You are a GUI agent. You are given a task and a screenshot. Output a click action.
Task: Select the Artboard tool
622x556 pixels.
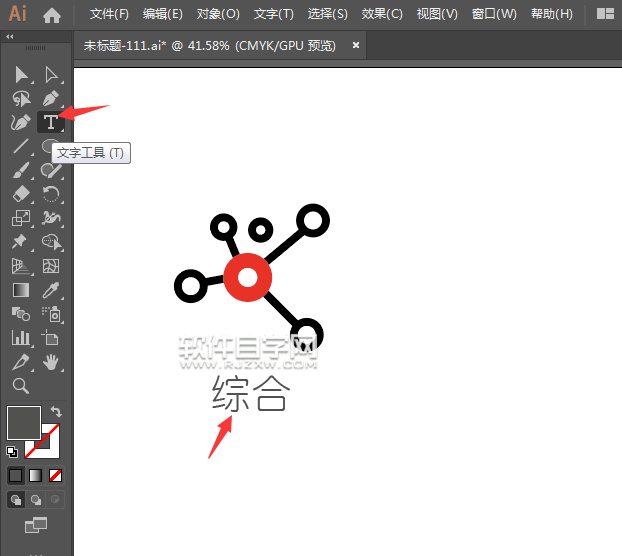click(x=51, y=338)
